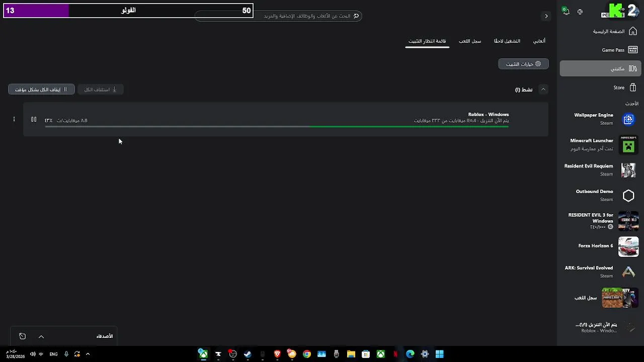Open RESIDENT EVIL 3 for Windows

tap(600, 221)
